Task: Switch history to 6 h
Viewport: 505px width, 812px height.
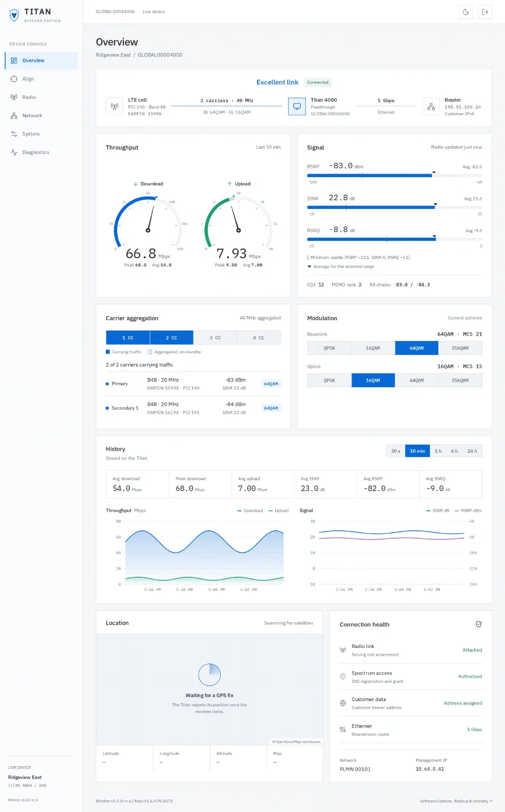Action: (x=454, y=451)
